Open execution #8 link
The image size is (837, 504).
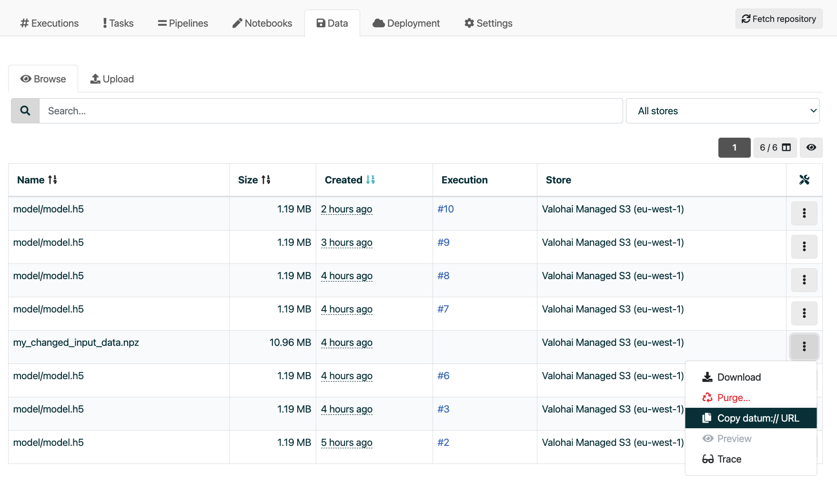(x=444, y=276)
